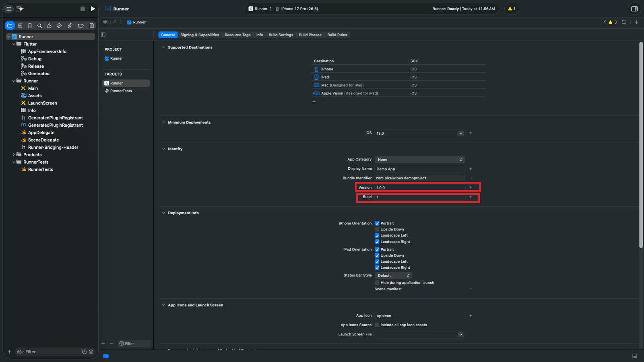Screen dimensions: 644x362
Task: Go back in editor history
Action: 115,22
